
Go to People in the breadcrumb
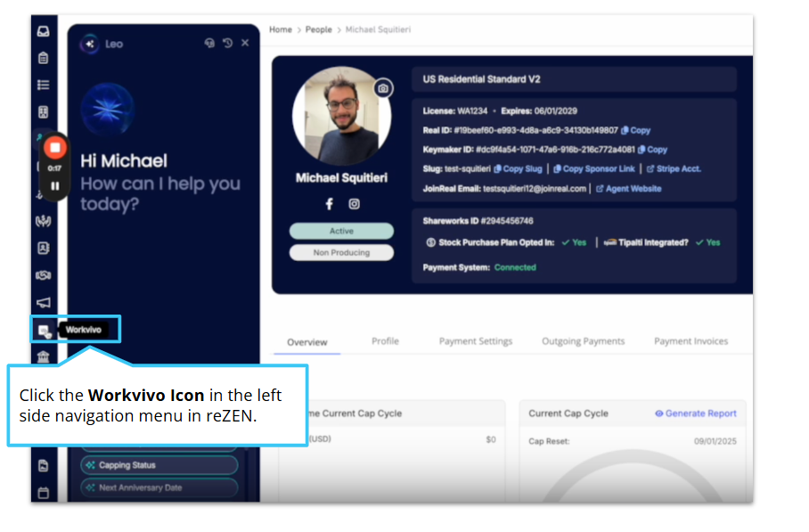[x=319, y=29]
